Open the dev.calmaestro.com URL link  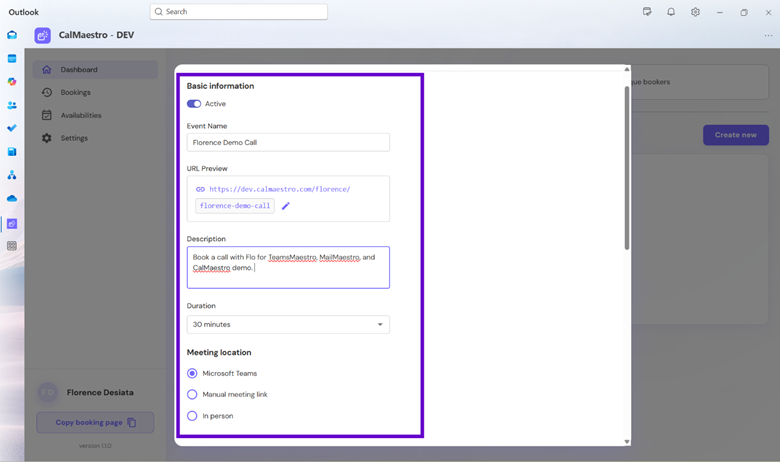click(280, 189)
